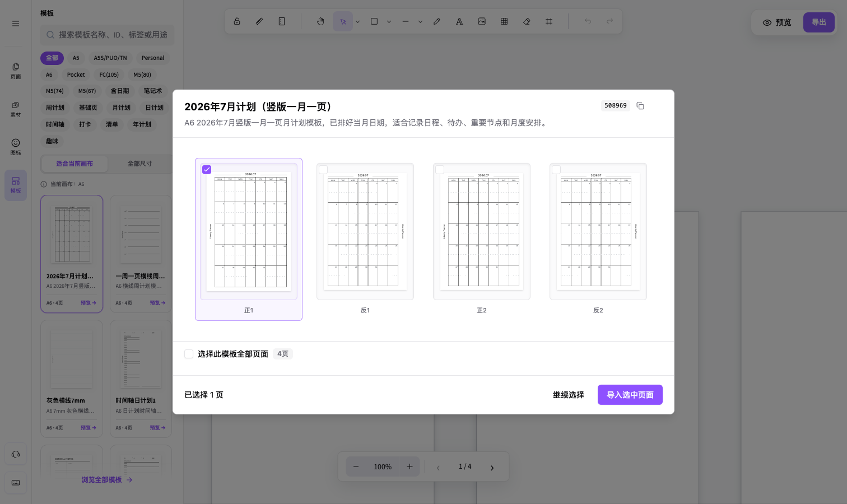Check 选择此模板全部页面 checkbox
The height and width of the screenshot is (504, 847).
(189, 354)
